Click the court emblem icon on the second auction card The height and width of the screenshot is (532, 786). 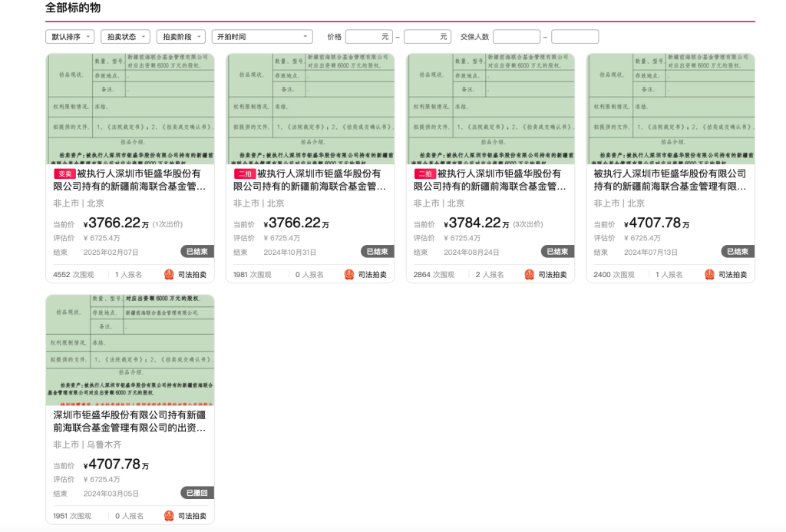[x=347, y=272]
